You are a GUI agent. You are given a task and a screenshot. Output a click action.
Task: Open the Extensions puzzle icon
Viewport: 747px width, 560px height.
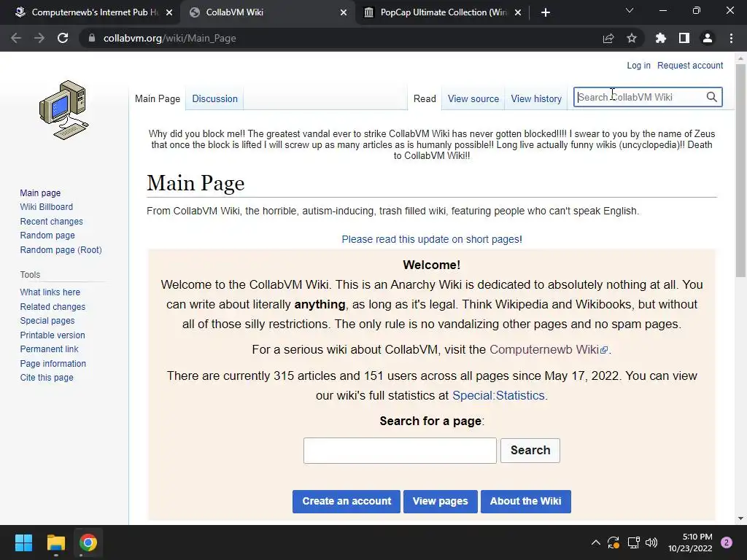tap(661, 38)
